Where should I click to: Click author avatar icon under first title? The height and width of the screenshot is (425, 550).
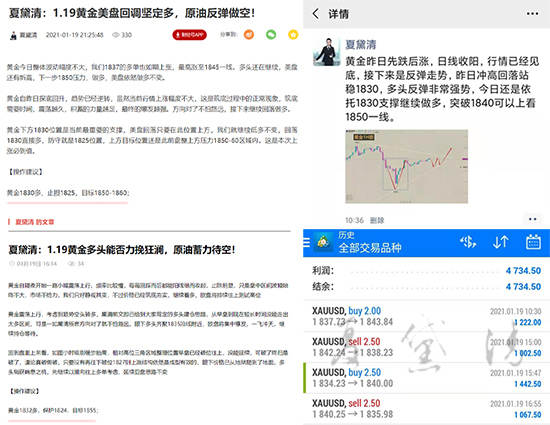(13, 35)
